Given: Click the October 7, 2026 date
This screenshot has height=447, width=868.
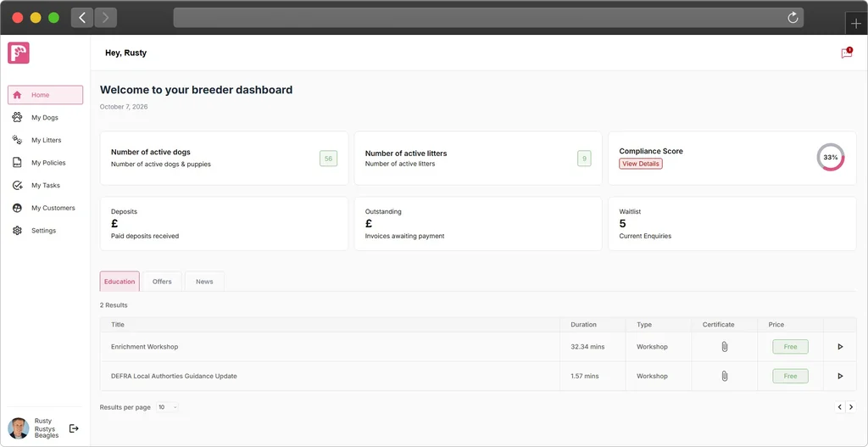Looking at the screenshot, I should point(124,107).
